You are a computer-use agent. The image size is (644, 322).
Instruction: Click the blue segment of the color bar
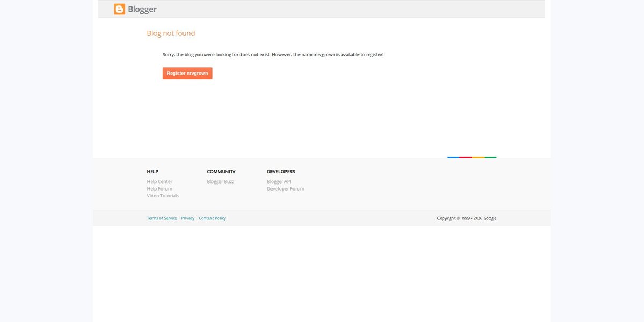click(x=453, y=157)
